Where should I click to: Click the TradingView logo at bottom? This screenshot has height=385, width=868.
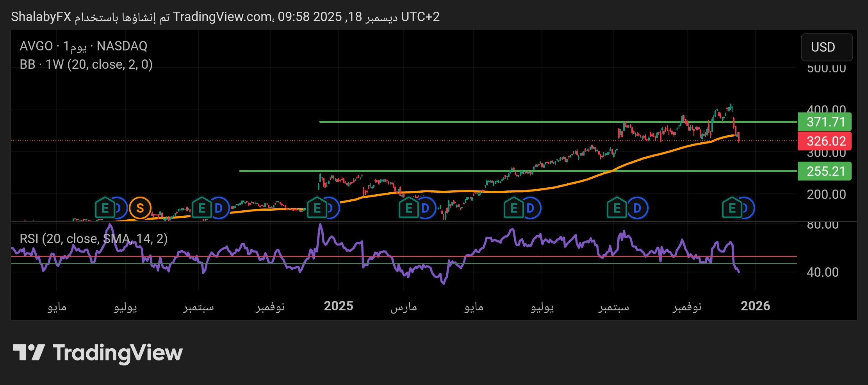[98, 353]
